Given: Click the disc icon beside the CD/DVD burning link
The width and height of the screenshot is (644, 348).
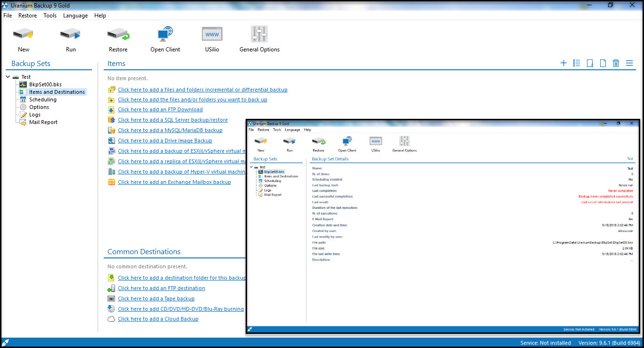Looking at the screenshot, I should click(x=111, y=309).
